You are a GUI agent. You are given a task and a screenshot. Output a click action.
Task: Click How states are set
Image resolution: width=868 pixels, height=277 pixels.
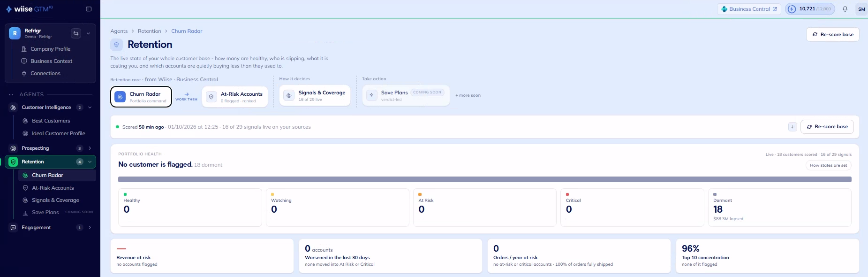click(x=829, y=165)
